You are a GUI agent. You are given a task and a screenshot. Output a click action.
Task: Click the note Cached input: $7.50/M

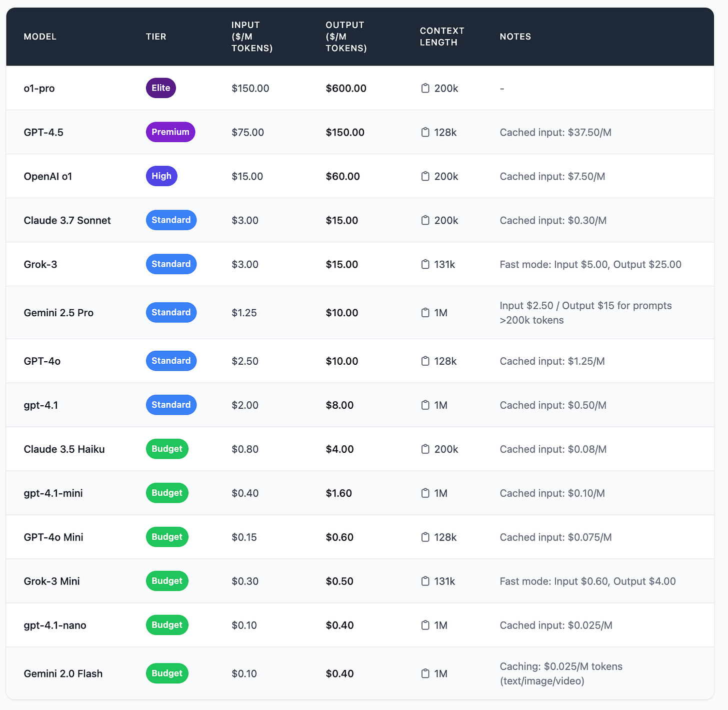click(552, 177)
